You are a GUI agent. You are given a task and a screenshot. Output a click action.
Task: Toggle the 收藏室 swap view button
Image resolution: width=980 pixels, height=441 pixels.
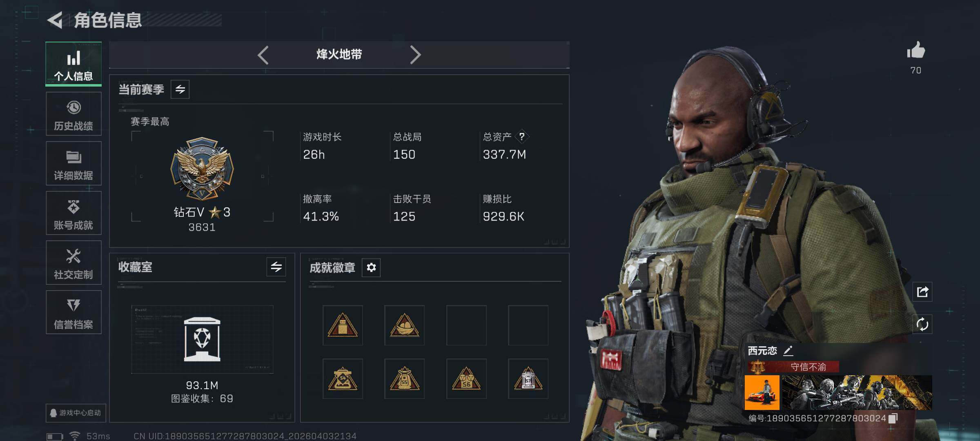(276, 267)
